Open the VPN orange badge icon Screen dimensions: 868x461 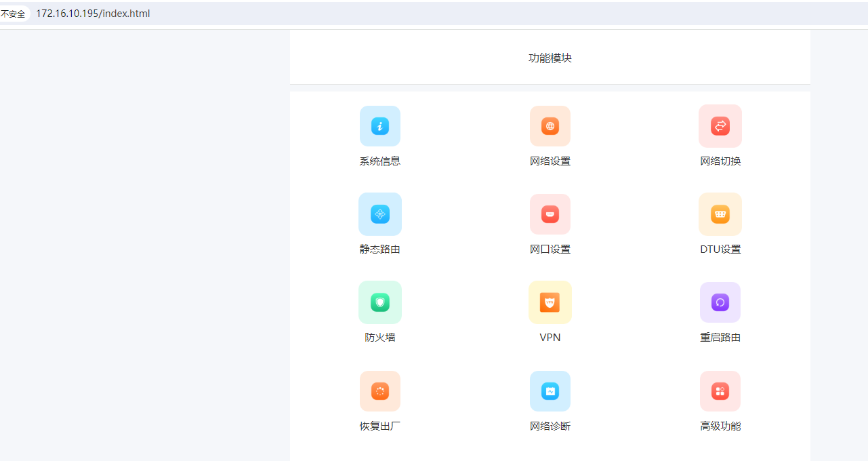pyautogui.click(x=550, y=302)
